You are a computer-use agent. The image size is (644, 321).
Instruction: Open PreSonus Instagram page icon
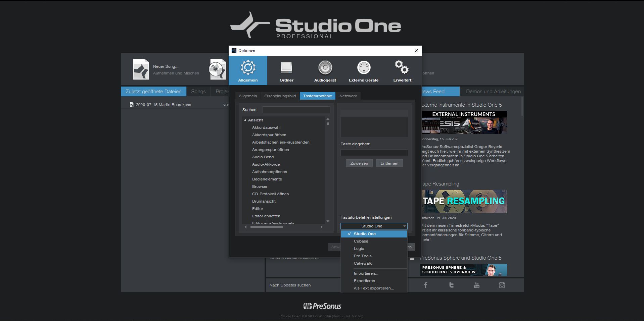502,285
